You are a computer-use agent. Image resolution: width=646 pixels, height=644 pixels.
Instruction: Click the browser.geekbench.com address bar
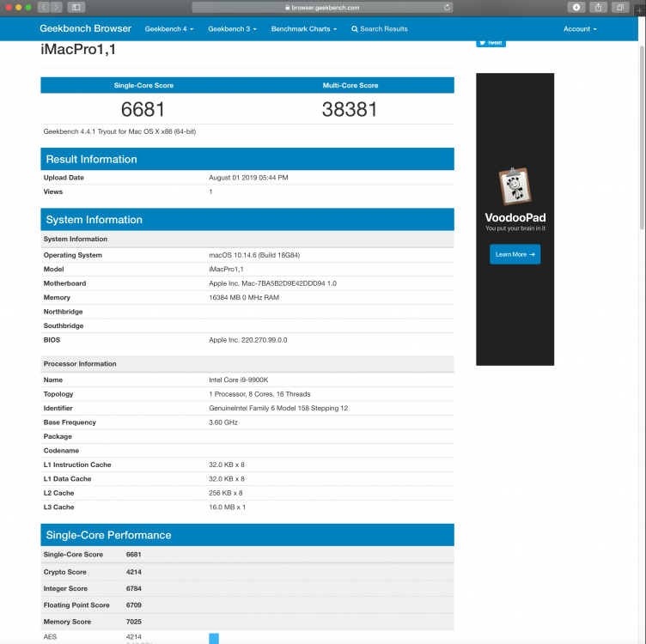tap(322, 8)
